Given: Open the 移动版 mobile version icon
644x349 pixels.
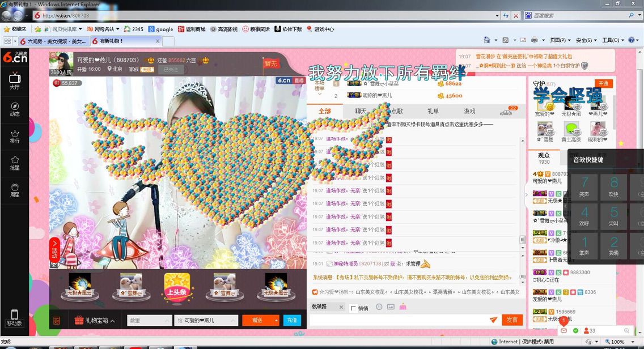Looking at the screenshot, I should point(14,318).
